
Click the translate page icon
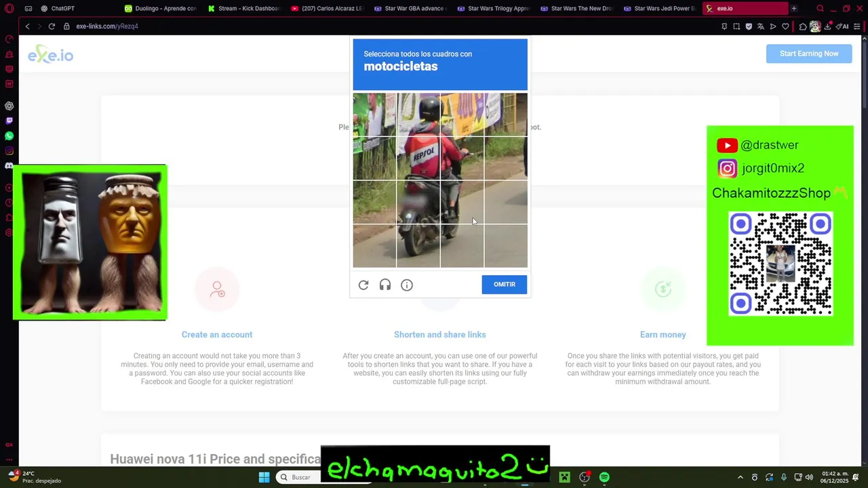761,26
